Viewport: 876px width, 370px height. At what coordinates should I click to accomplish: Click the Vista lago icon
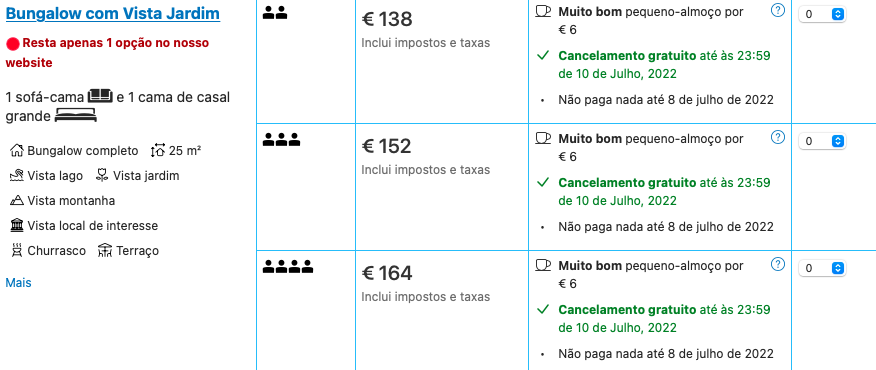17,175
